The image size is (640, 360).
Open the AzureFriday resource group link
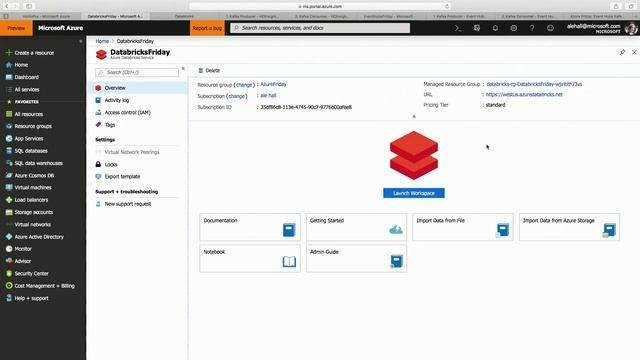tap(273, 84)
